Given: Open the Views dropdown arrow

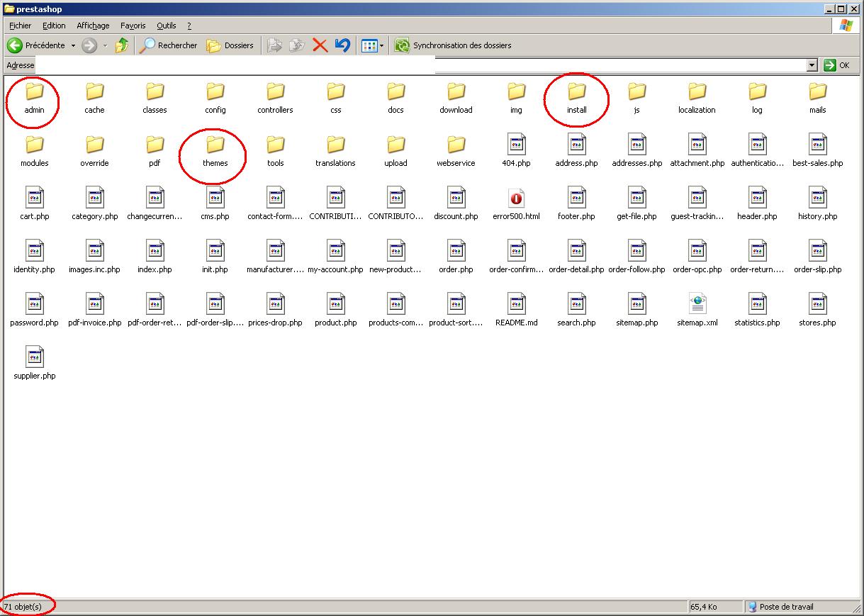Looking at the screenshot, I should tap(381, 45).
